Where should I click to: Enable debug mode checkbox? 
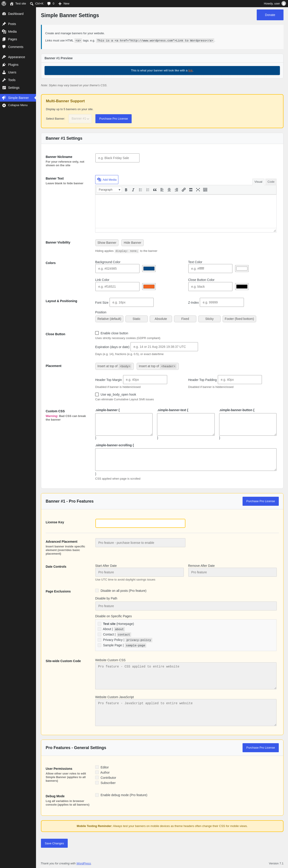point(97,795)
